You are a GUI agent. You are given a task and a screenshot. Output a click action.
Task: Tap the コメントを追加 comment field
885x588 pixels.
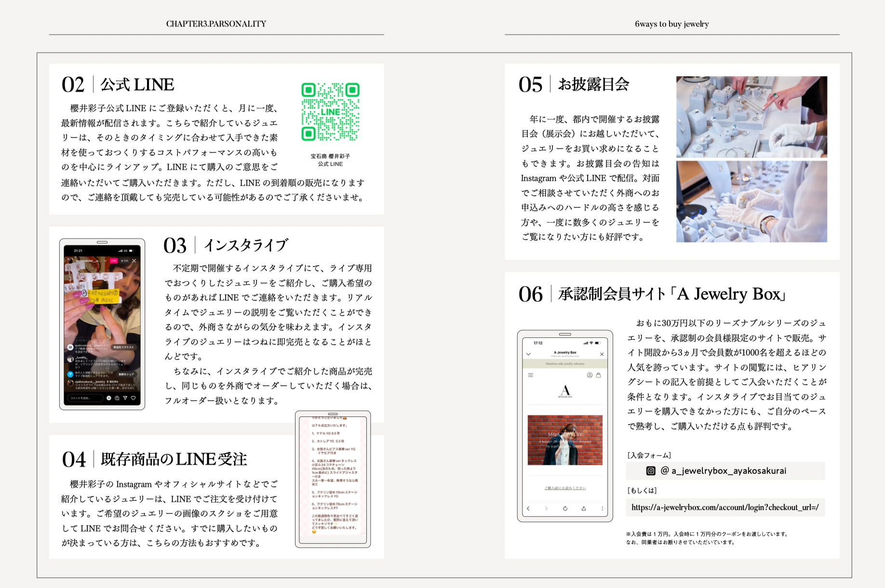pyautogui.click(x=86, y=398)
